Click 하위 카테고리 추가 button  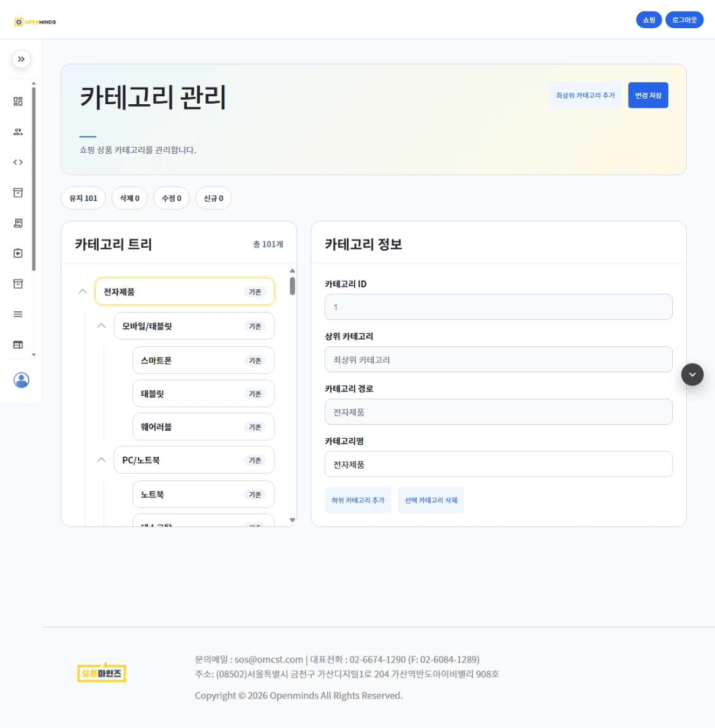click(358, 500)
